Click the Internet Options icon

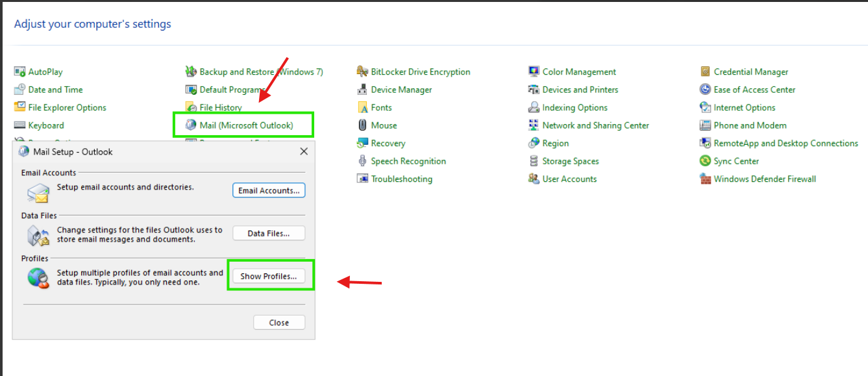coord(705,108)
